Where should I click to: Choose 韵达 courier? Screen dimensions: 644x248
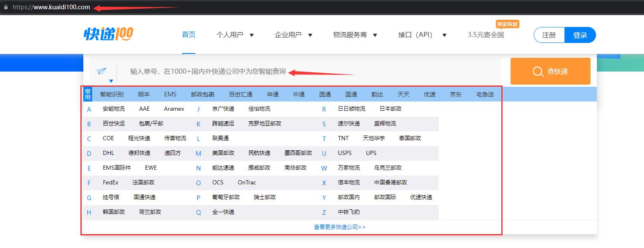(377, 94)
